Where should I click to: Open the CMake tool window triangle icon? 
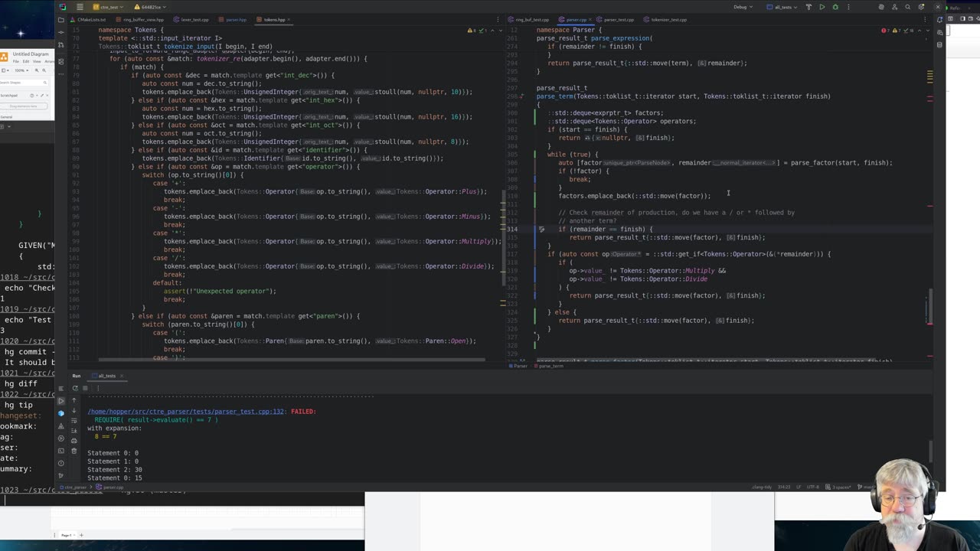pyautogui.click(x=61, y=426)
